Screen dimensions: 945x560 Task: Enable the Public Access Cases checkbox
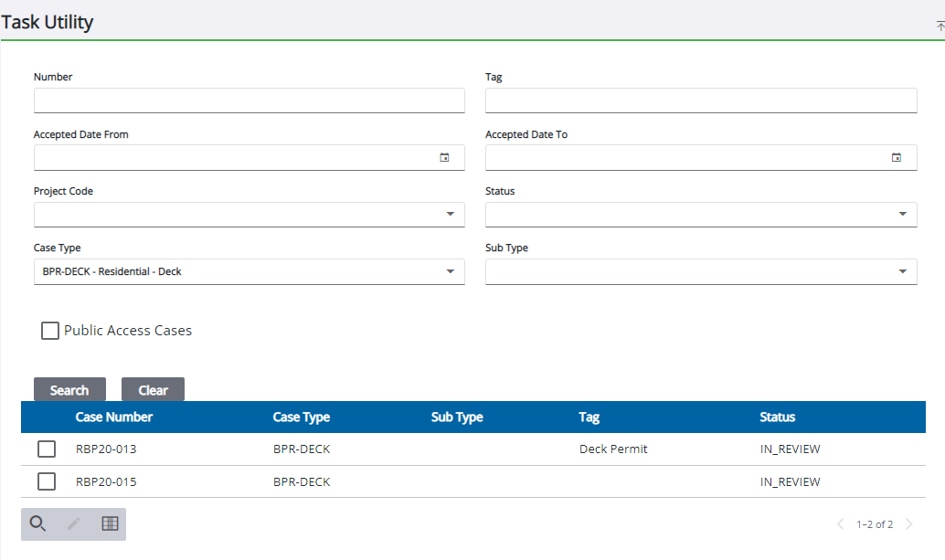[50, 331]
